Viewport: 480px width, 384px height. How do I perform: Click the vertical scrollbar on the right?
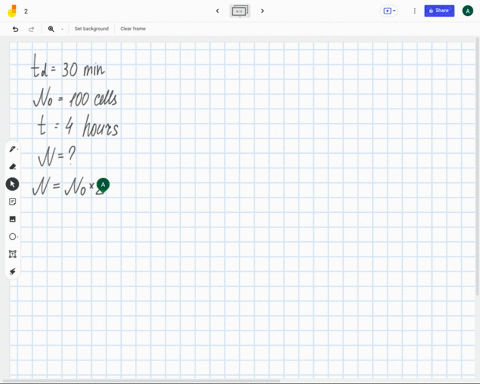point(478,167)
